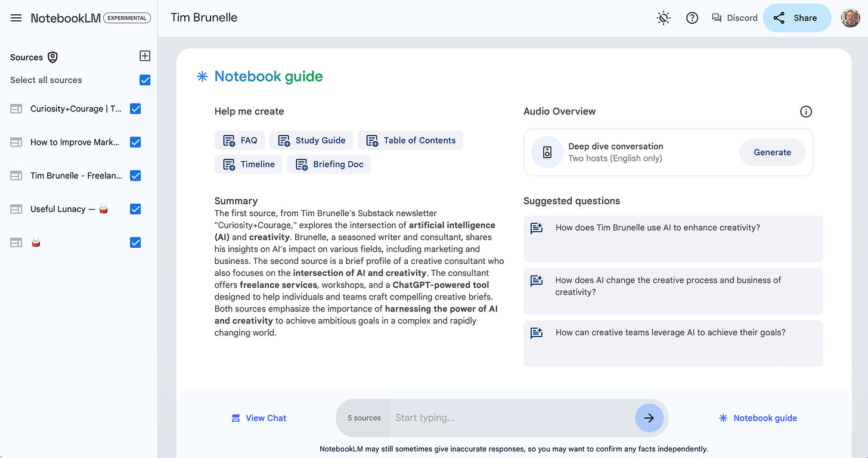
Task: Generate the audio overview
Action: [x=773, y=152]
